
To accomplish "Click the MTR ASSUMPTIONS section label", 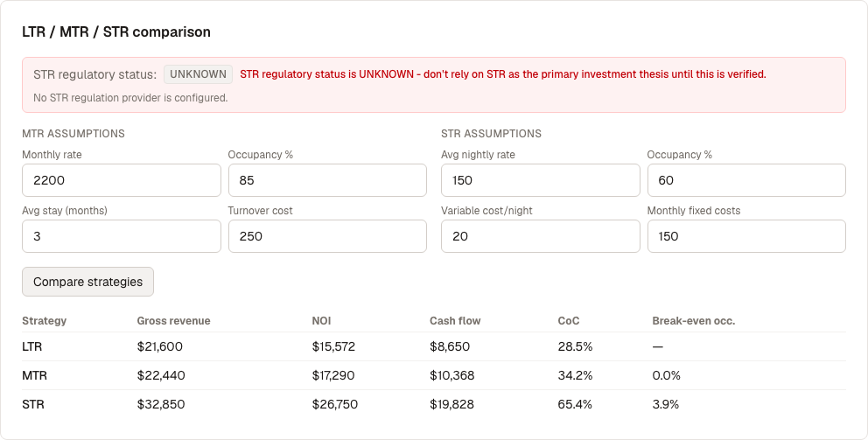I will click(x=73, y=133).
